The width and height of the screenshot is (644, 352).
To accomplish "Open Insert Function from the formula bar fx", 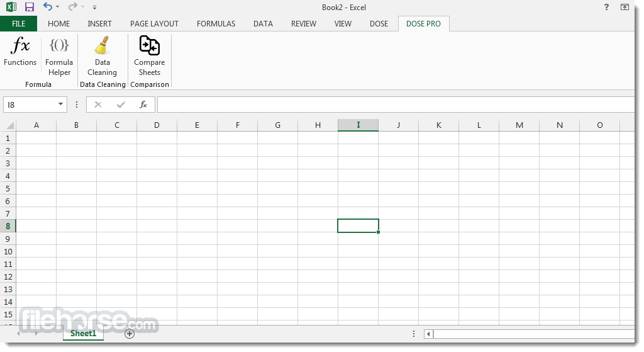I will pos(143,105).
